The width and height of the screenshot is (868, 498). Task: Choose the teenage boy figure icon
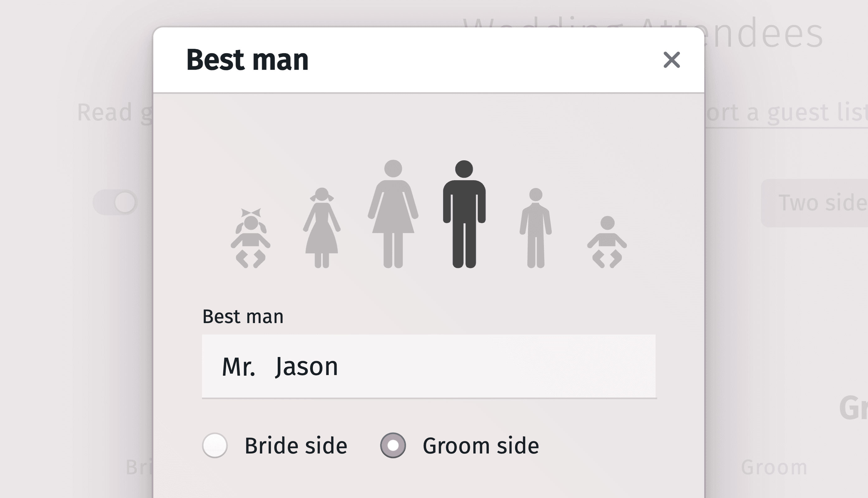pyautogui.click(x=535, y=228)
